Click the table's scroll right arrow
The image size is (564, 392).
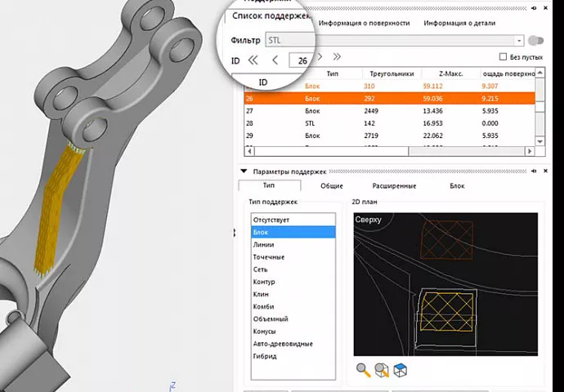click(x=530, y=151)
